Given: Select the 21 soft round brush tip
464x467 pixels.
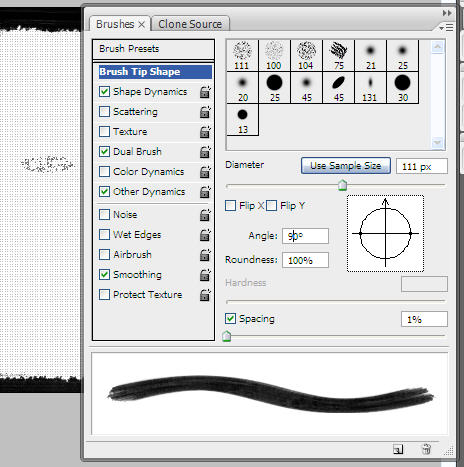Looking at the screenshot, I should pyautogui.click(x=370, y=55).
